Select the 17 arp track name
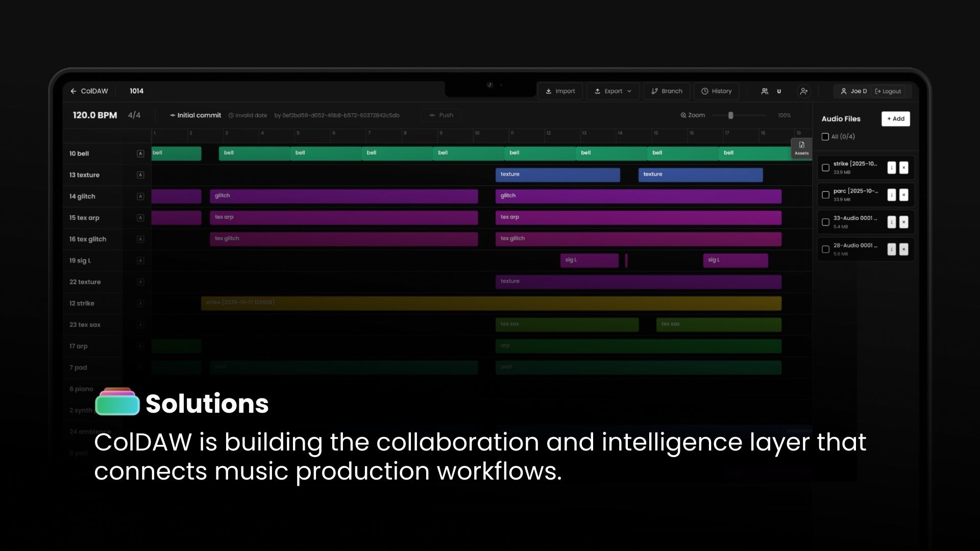 pos(79,346)
